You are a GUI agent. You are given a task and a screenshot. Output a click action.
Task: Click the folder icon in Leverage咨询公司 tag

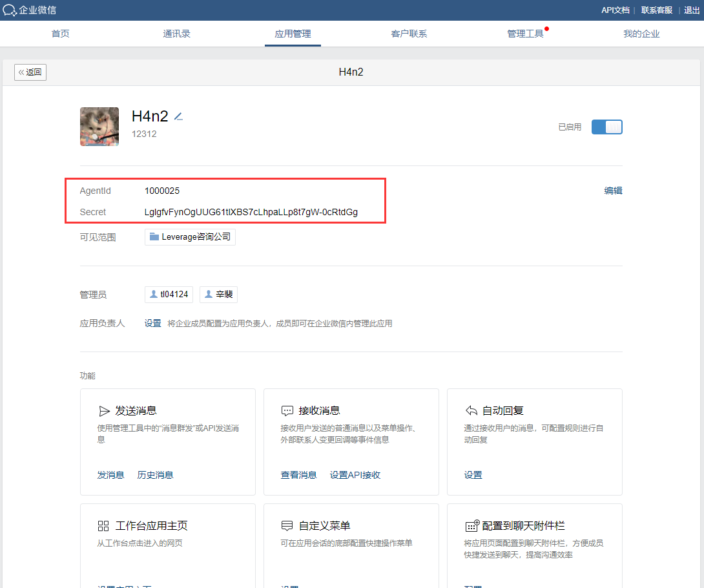(x=154, y=236)
